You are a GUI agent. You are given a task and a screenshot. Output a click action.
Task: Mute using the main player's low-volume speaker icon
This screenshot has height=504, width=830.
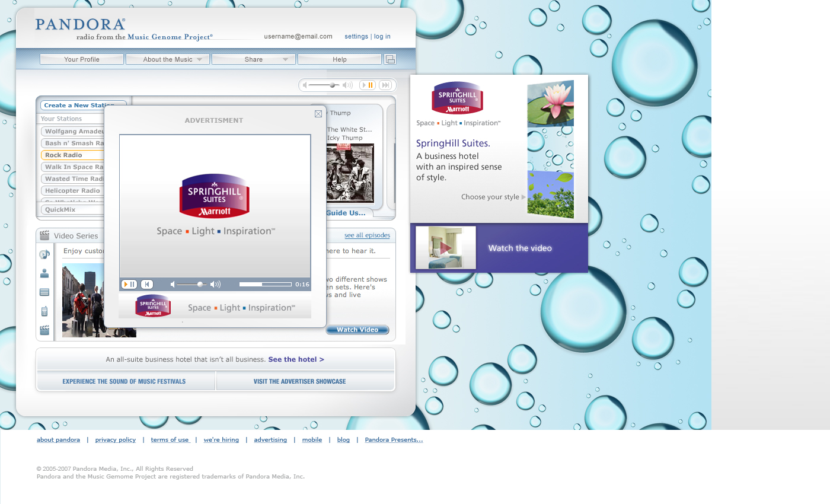click(305, 85)
